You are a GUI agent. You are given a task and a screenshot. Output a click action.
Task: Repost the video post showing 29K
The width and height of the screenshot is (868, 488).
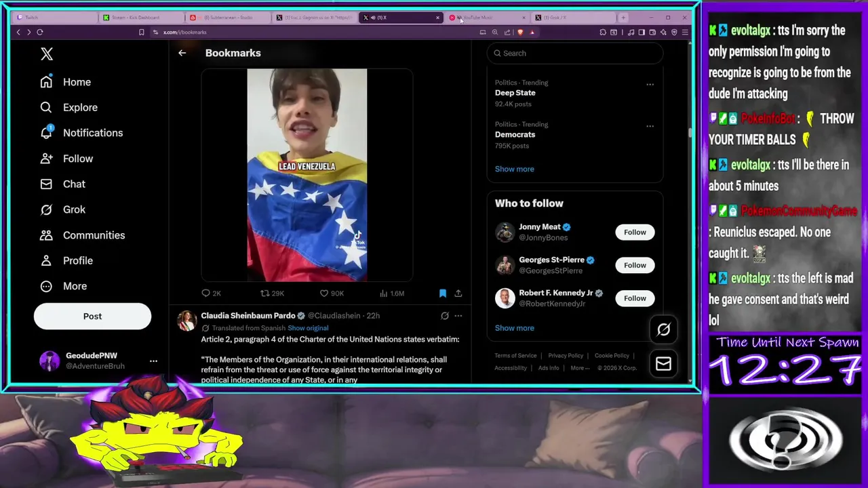point(273,293)
